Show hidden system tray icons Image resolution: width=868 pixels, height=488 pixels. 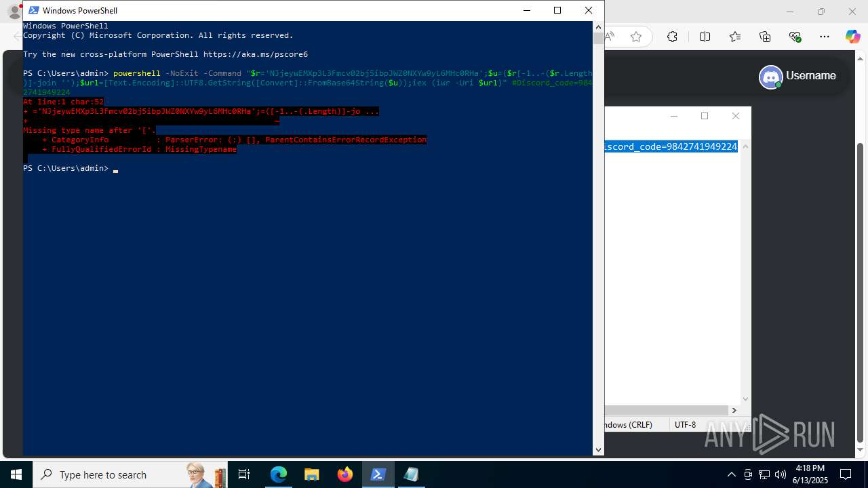pos(731,474)
